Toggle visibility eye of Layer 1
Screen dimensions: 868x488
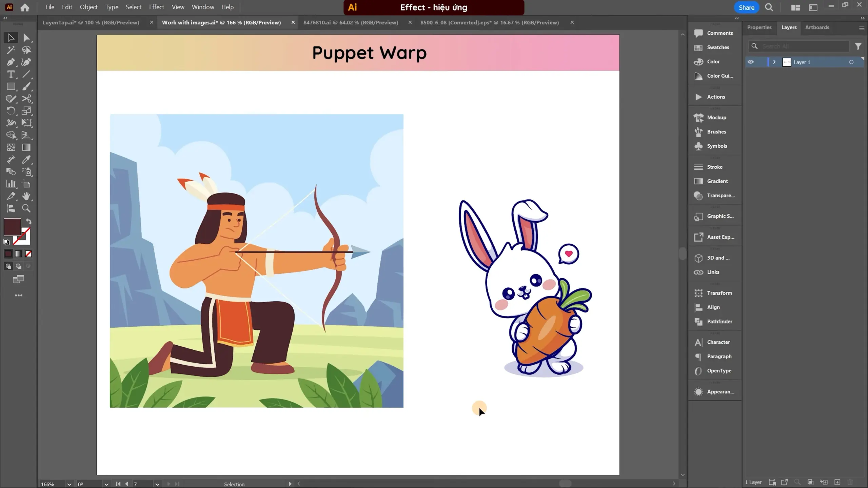pos(751,62)
